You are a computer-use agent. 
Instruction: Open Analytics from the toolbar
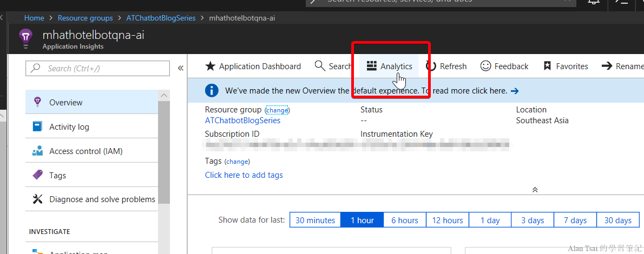point(389,66)
